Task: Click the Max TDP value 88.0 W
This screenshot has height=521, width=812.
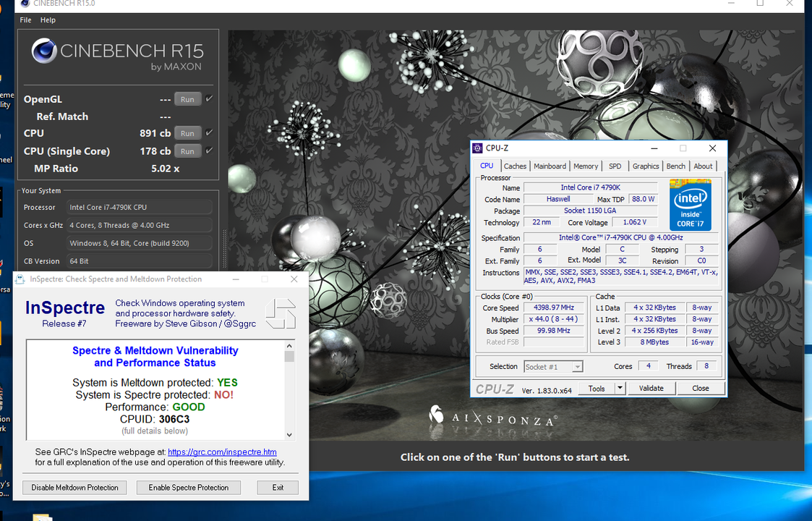Action: click(644, 199)
